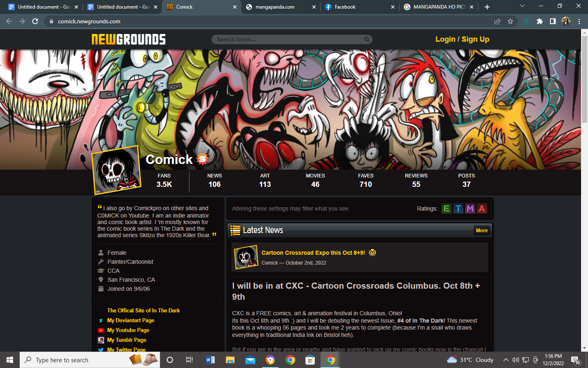Viewport: 588px width, 368px height.
Task: Open Task View on the taskbar
Action: click(x=189, y=360)
